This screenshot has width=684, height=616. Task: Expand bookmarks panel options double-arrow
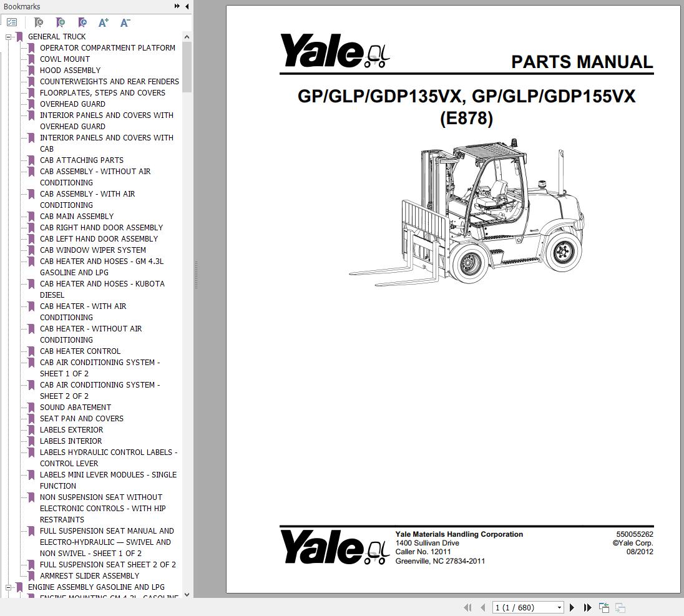tap(177, 6)
